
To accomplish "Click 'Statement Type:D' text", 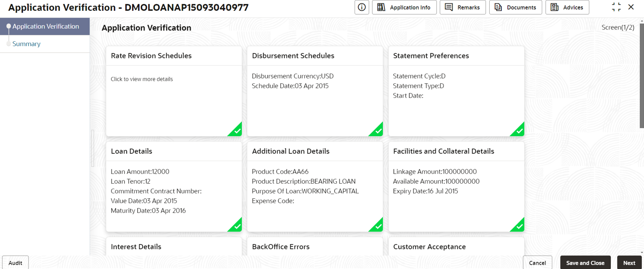I will pos(418,86).
